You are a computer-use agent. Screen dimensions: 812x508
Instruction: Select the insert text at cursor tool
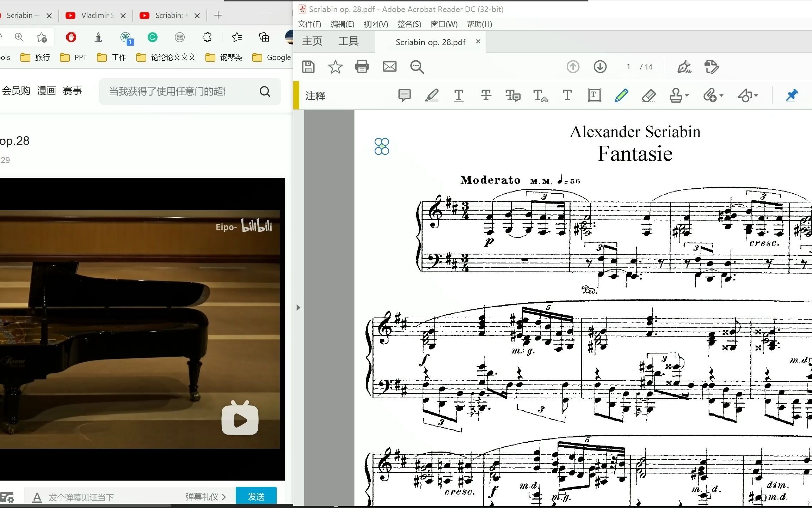point(540,96)
